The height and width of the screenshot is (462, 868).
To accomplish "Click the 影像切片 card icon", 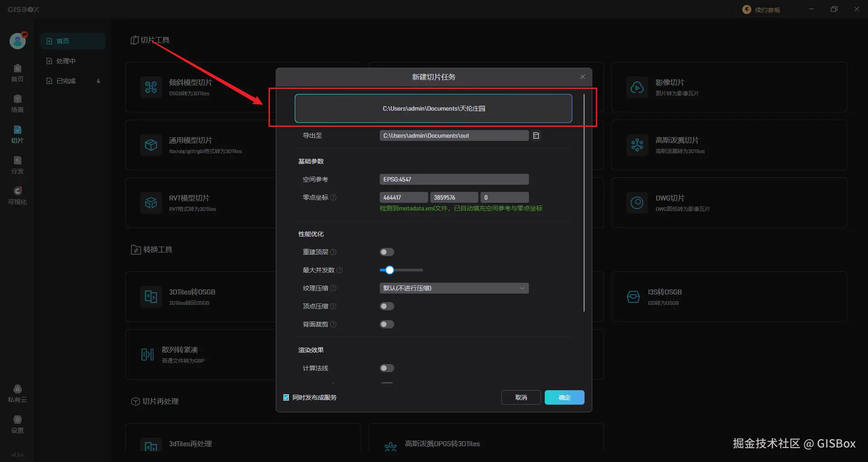I will 637,87.
